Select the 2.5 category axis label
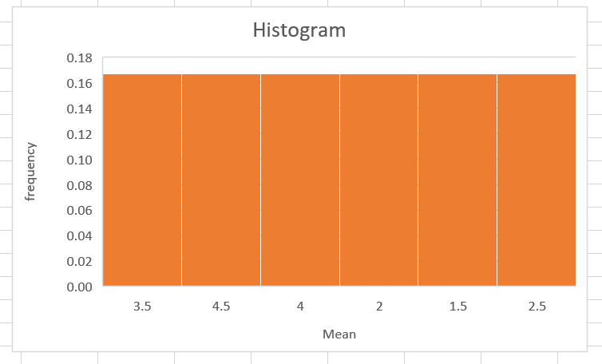The height and width of the screenshot is (364, 602). (537, 306)
